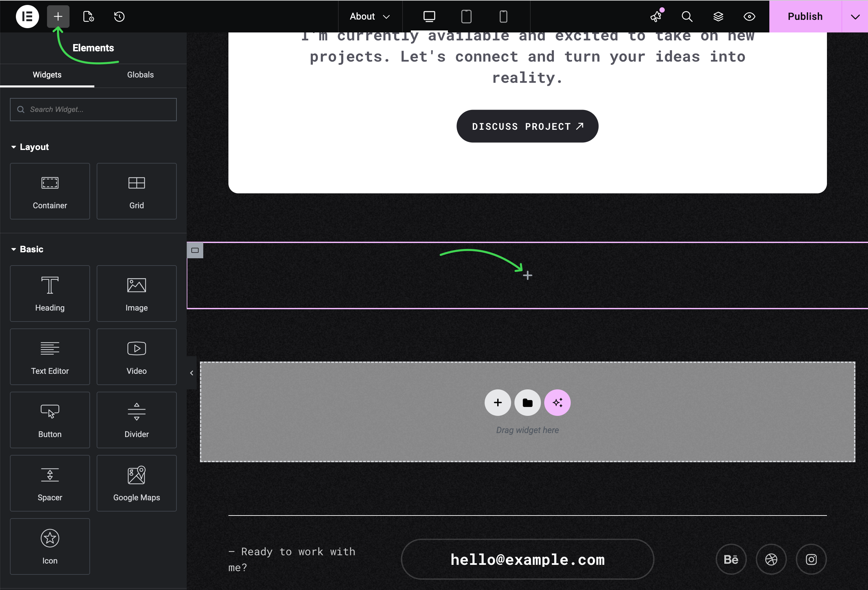The image size is (868, 590).
Task: Click the add element plus icon
Action: click(58, 17)
